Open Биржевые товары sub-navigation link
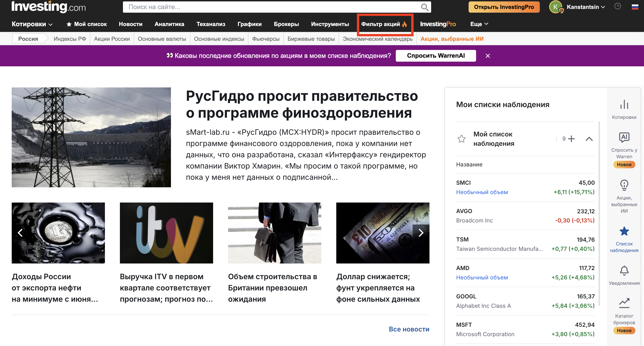The image size is (644, 346). (311, 39)
